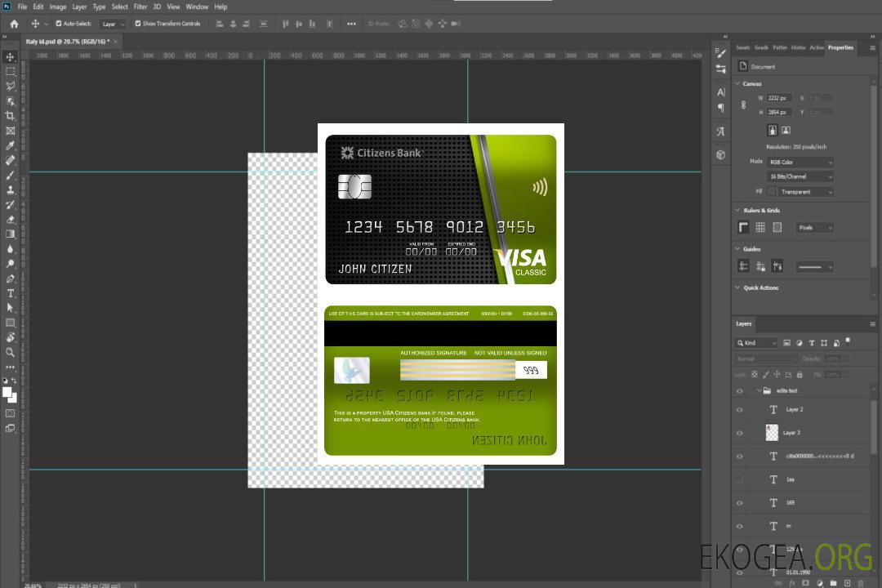The image size is (882, 588).
Task: Open the RGB Color mode dropdown
Action: click(800, 162)
